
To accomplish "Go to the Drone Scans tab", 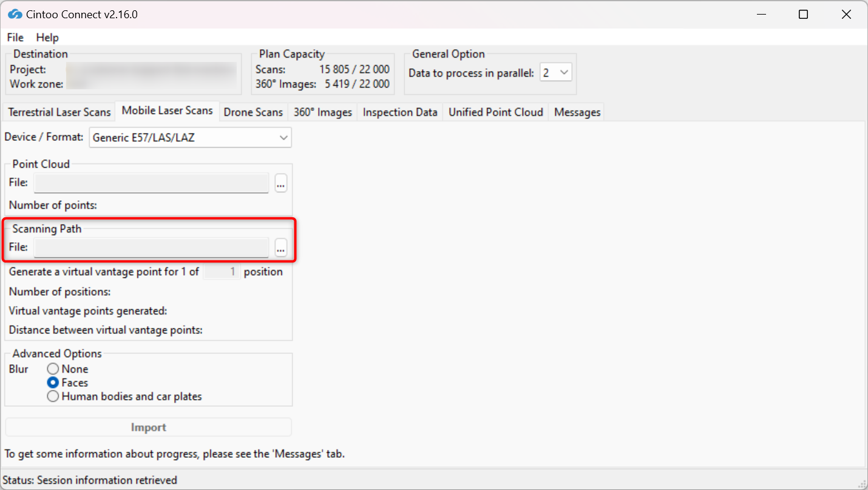I will point(253,112).
